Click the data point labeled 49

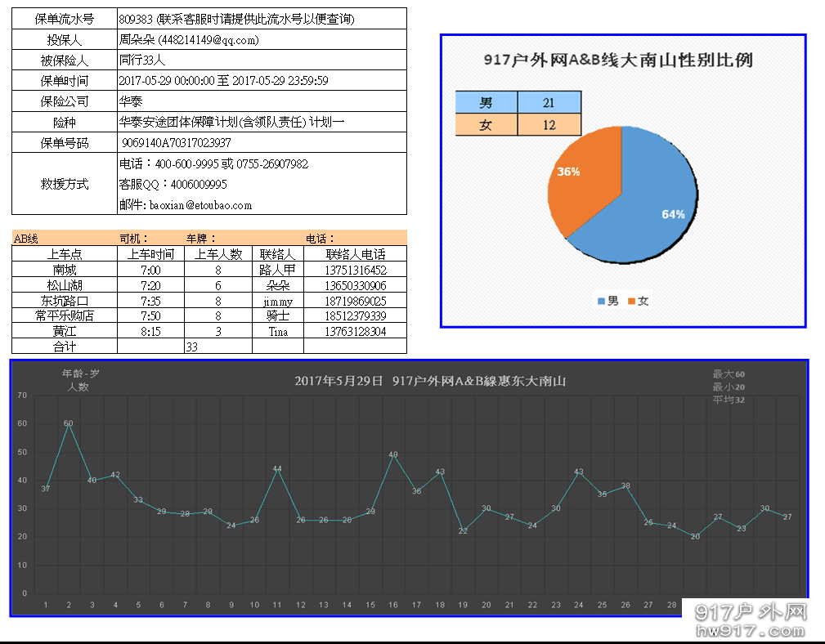pyautogui.click(x=393, y=456)
